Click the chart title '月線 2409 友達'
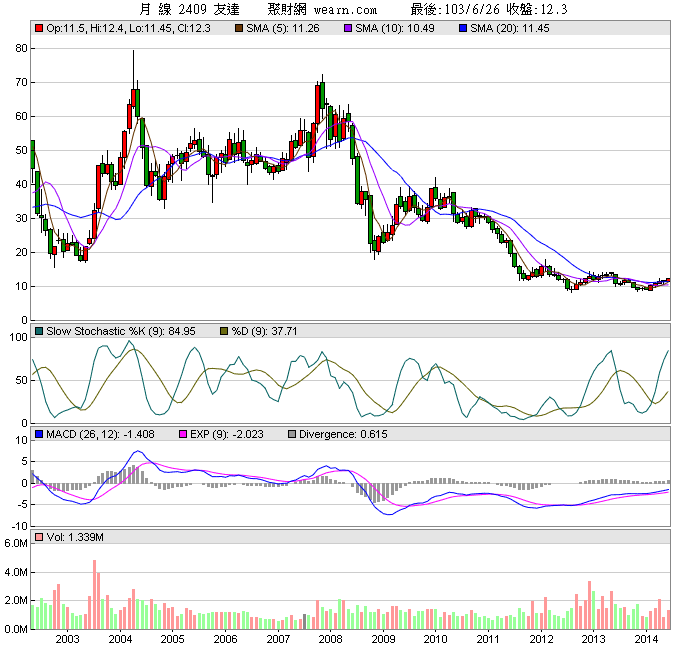 pyautogui.click(x=189, y=9)
